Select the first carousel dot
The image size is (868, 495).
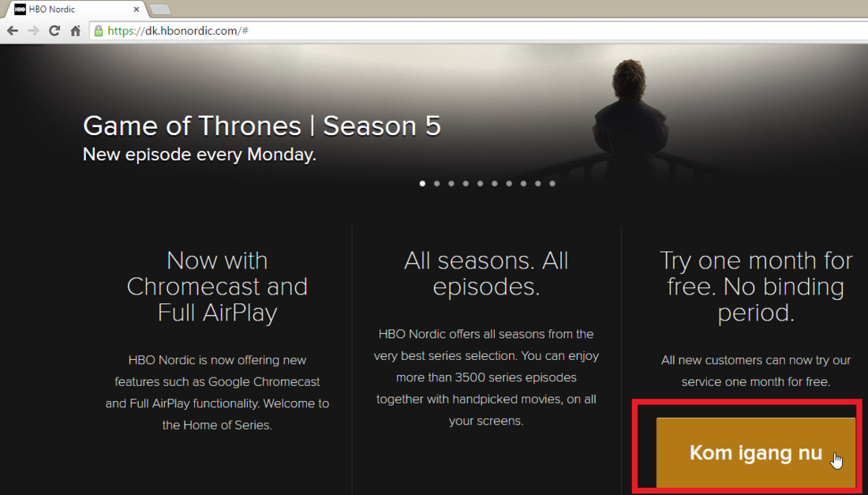coord(422,183)
